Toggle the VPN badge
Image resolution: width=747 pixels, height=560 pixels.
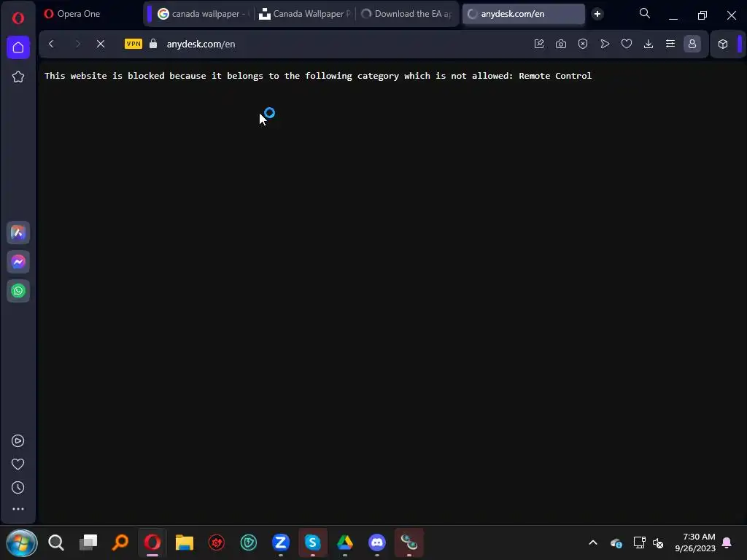(x=133, y=44)
